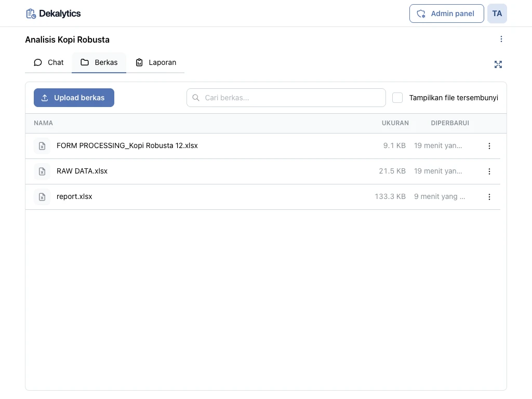Sort by the NAMA column header
Image resolution: width=532 pixels, height=399 pixels.
44,123
